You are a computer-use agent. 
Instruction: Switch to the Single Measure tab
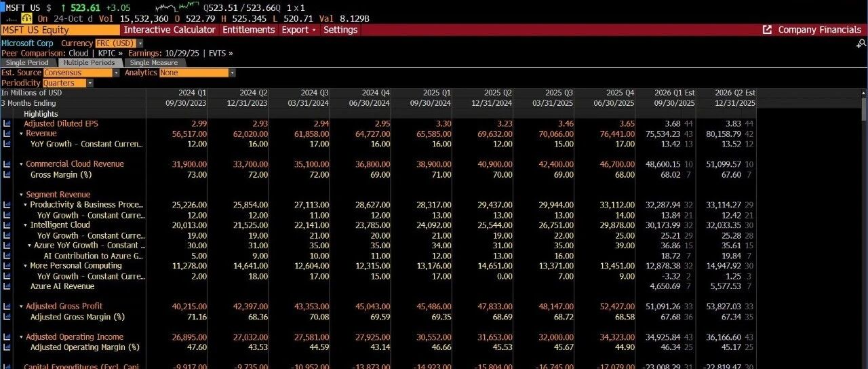coord(154,62)
